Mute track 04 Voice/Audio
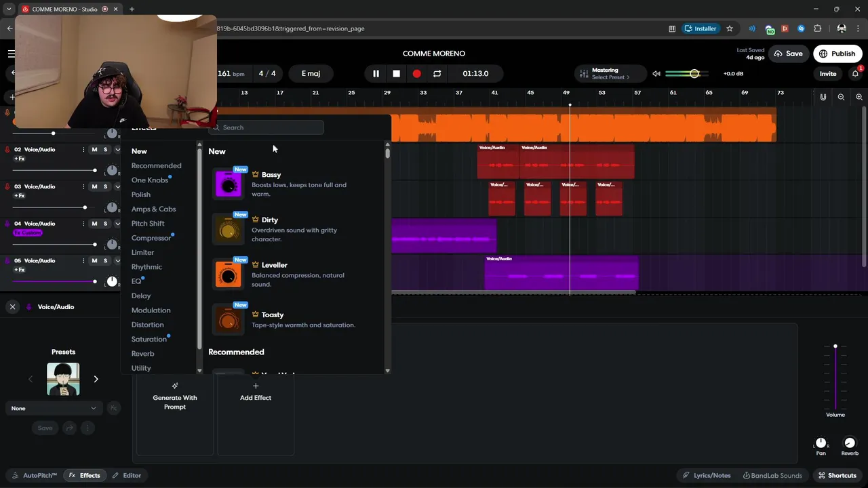 [94, 224]
